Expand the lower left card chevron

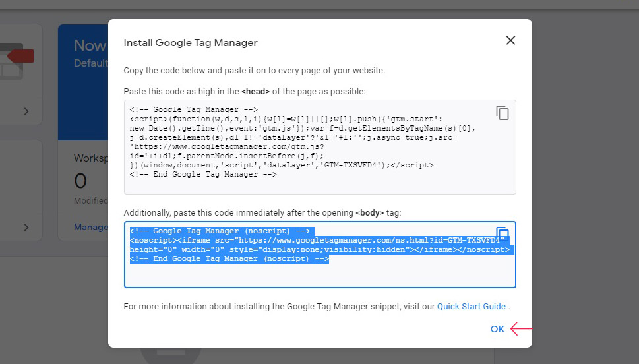click(x=26, y=228)
